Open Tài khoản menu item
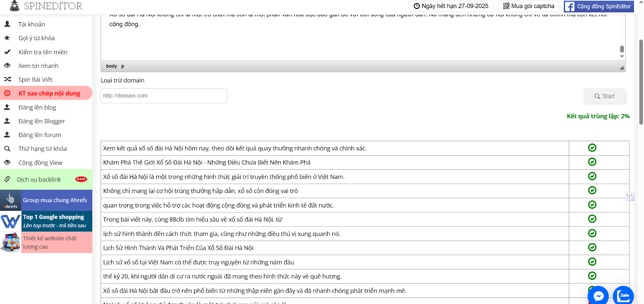This screenshot has height=304, width=644. point(31,24)
